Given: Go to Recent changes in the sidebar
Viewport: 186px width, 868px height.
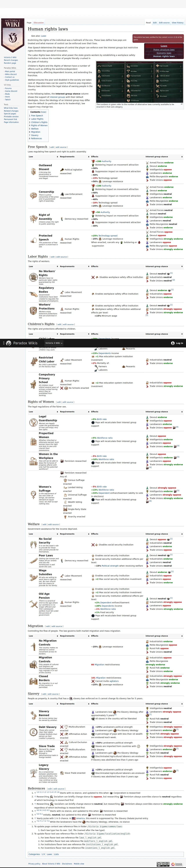Looking at the screenshot, I should pyautogui.click(x=11, y=60).
